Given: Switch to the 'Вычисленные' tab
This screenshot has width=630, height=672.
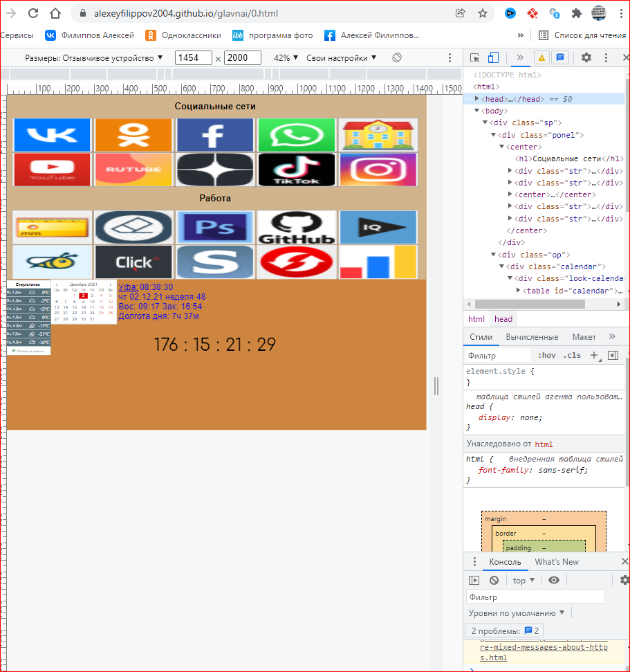Looking at the screenshot, I should coord(532,337).
